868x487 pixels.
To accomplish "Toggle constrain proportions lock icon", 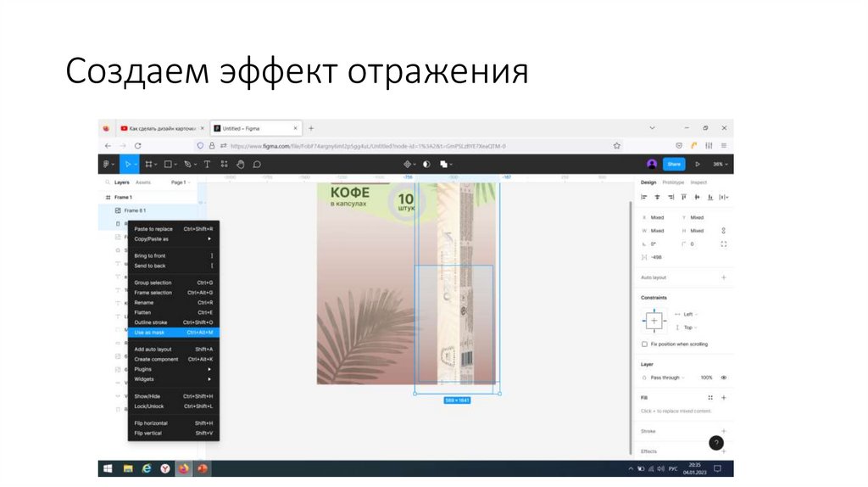I will (x=723, y=230).
